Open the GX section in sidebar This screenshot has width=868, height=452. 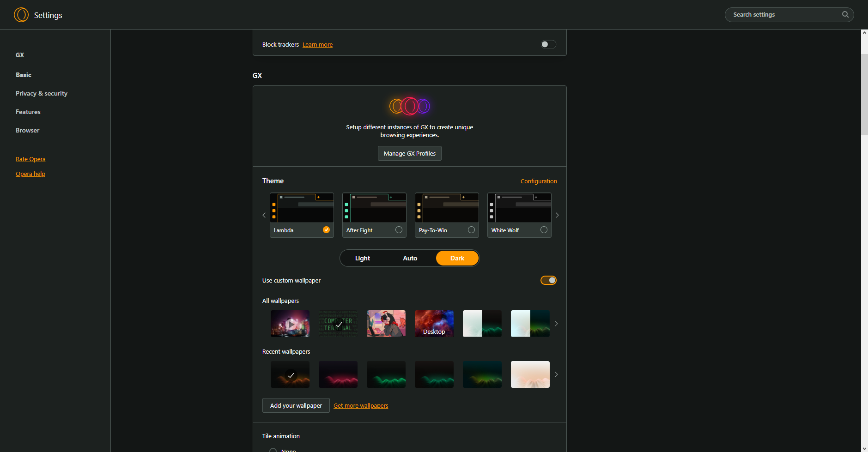coord(20,55)
